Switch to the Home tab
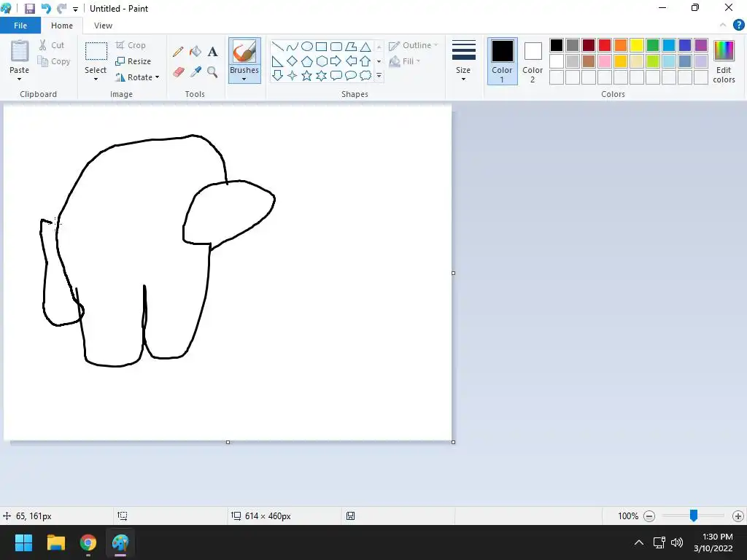747x560 pixels. pyautogui.click(x=62, y=26)
